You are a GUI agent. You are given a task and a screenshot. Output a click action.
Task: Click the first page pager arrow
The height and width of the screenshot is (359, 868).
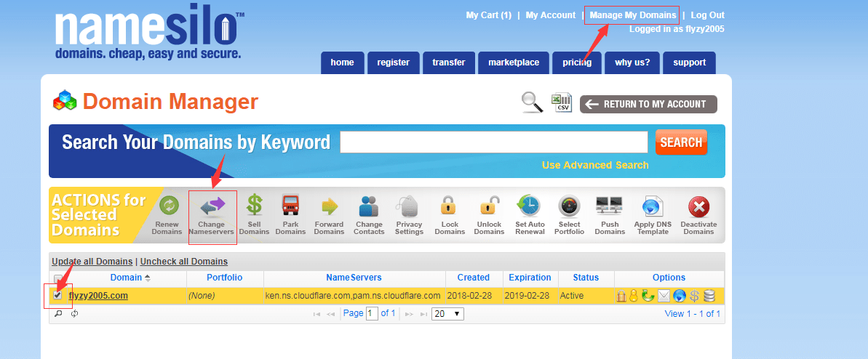point(317,314)
